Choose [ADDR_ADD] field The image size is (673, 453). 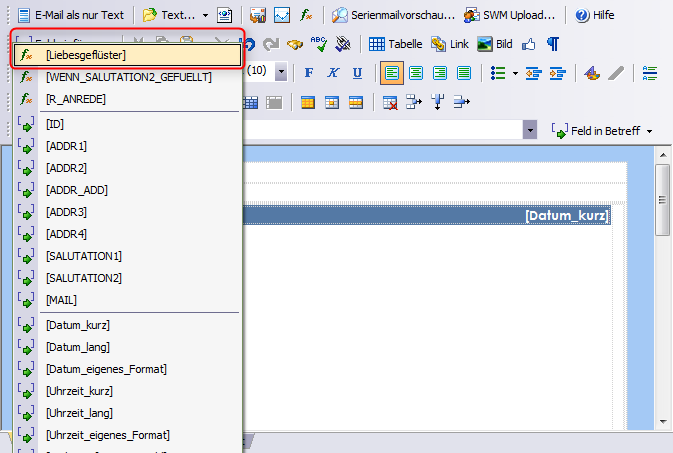127,190
